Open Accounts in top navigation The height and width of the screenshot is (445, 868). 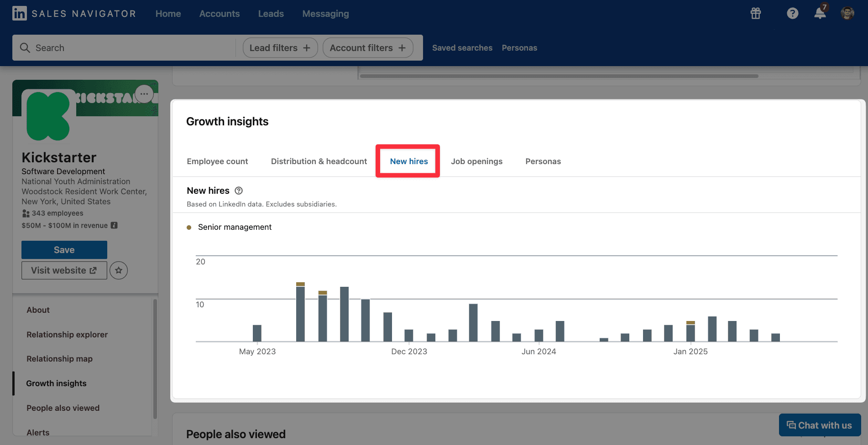point(220,14)
